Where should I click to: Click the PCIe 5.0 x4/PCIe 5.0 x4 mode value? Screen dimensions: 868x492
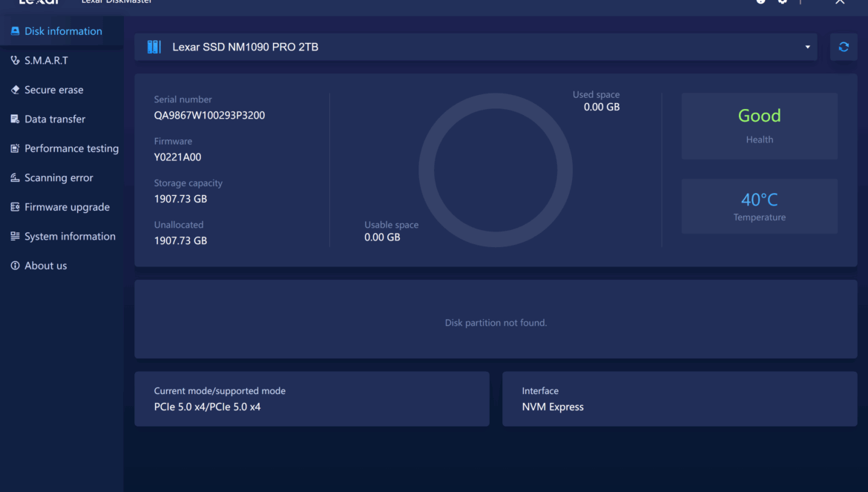tap(207, 407)
